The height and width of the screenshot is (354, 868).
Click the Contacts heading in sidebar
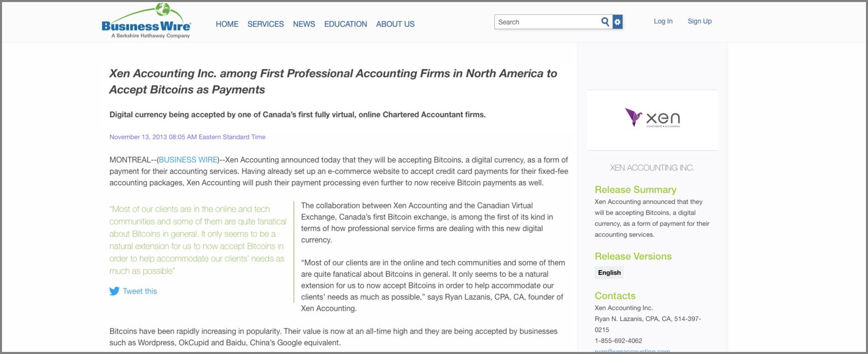pyautogui.click(x=615, y=296)
